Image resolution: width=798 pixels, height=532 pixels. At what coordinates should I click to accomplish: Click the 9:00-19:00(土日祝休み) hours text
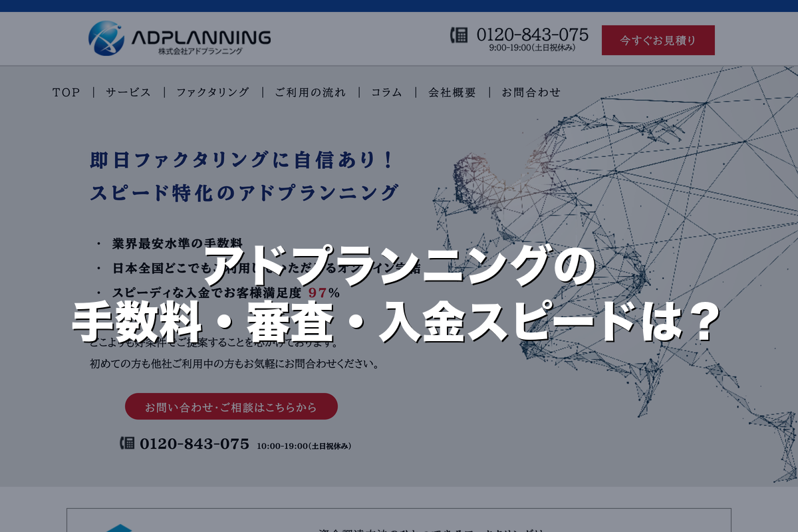(532, 47)
